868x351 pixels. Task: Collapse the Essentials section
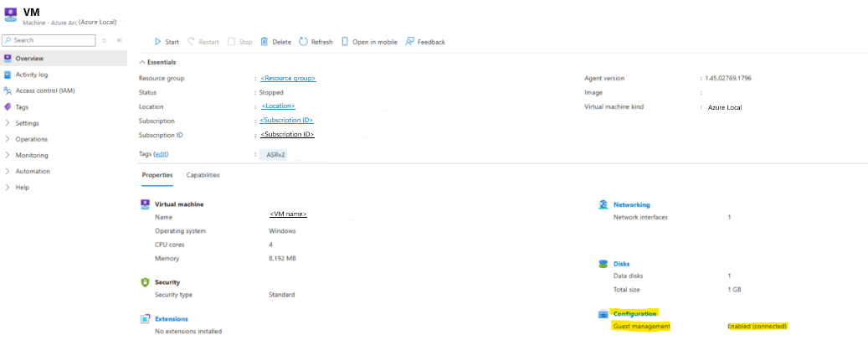(x=157, y=63)
